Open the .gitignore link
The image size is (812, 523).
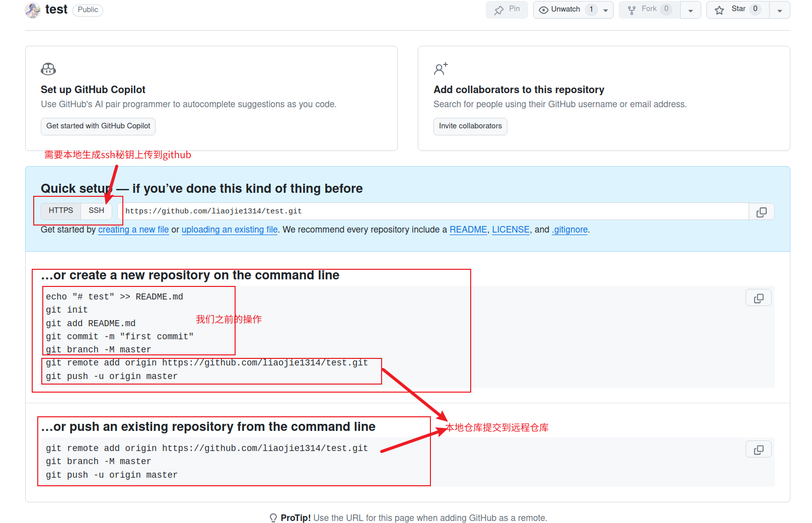point(570,230)
